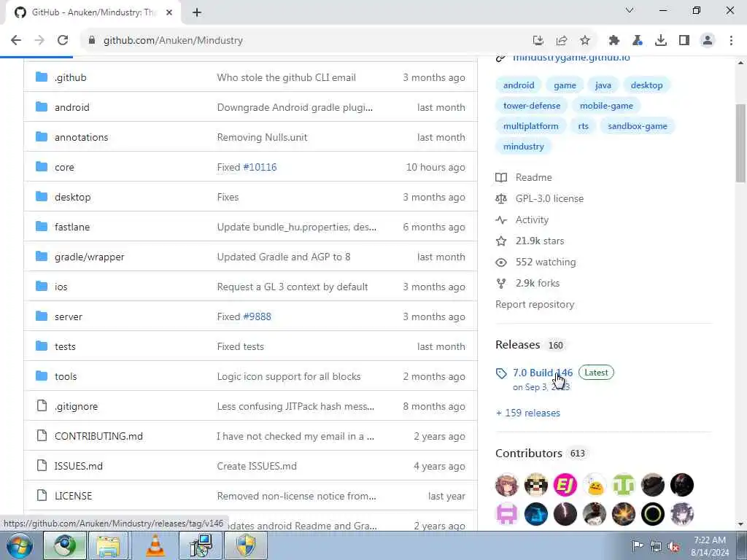The width and height of the screenshot is (747, 560).
Task: Click the yellow duck contributor avatar
Action: click(x=594, y=485)
